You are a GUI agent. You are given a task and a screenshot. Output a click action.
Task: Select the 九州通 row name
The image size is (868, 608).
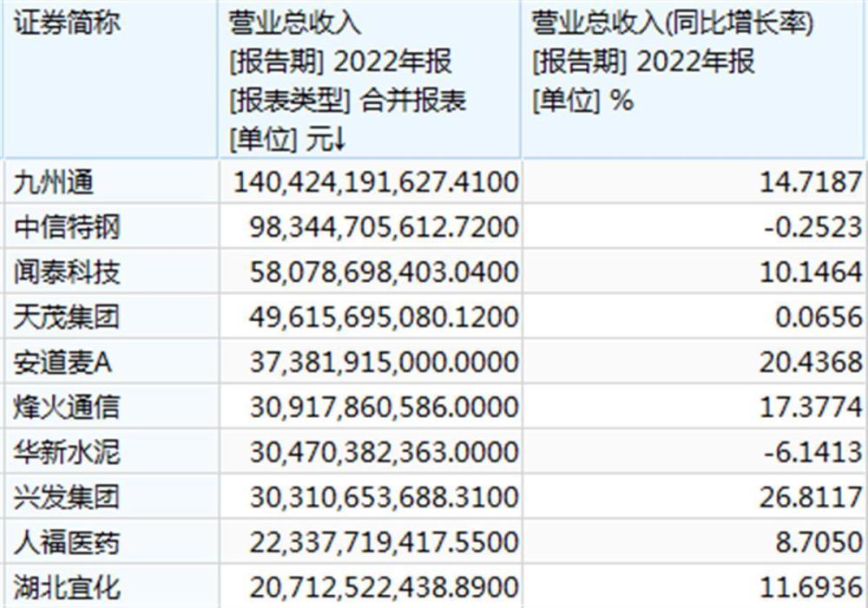click(53, 182)
